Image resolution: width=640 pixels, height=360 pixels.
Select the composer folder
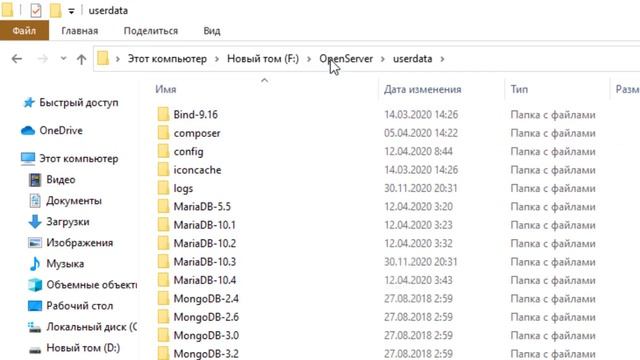(197, 133)
